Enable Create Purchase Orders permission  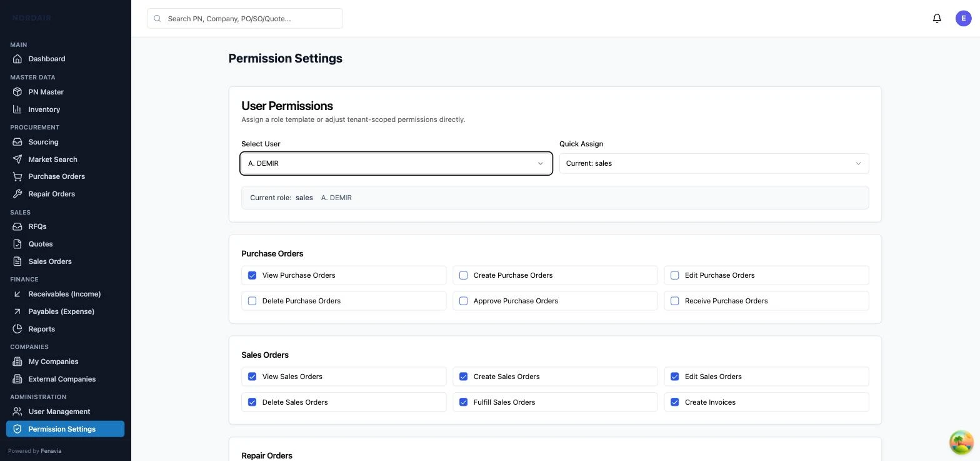pos(463,275)
